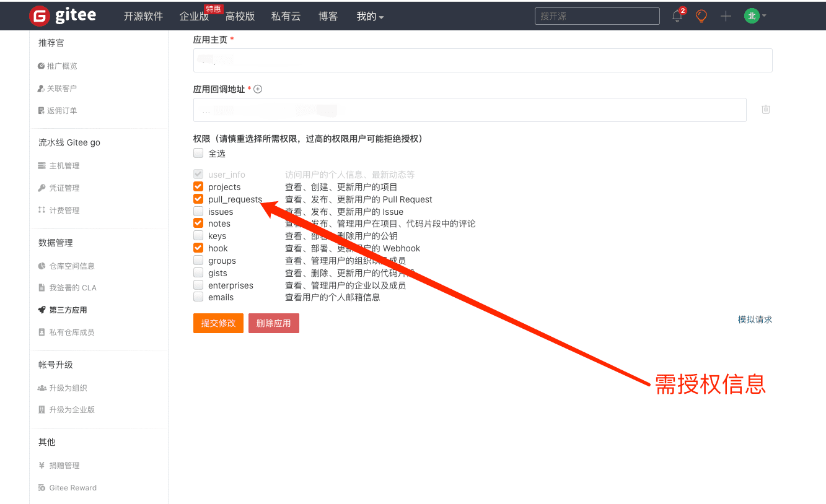
Task: Open the user avatar menu
Action: (x=755, y=16)
